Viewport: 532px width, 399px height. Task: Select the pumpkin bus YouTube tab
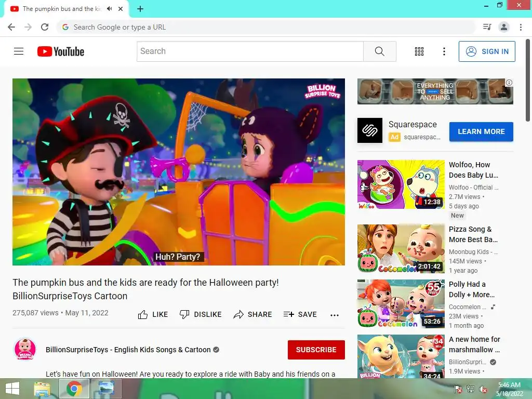pos(61,9)
